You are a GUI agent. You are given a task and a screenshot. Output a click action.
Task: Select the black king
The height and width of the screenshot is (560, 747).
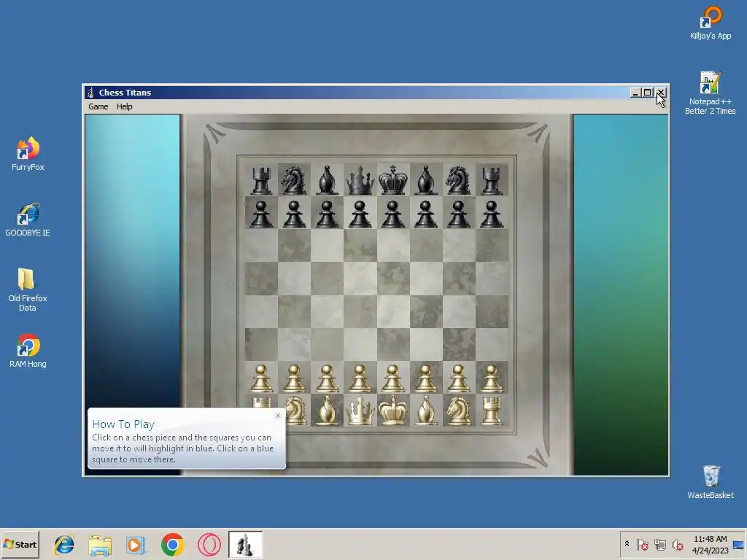point(392,180)
